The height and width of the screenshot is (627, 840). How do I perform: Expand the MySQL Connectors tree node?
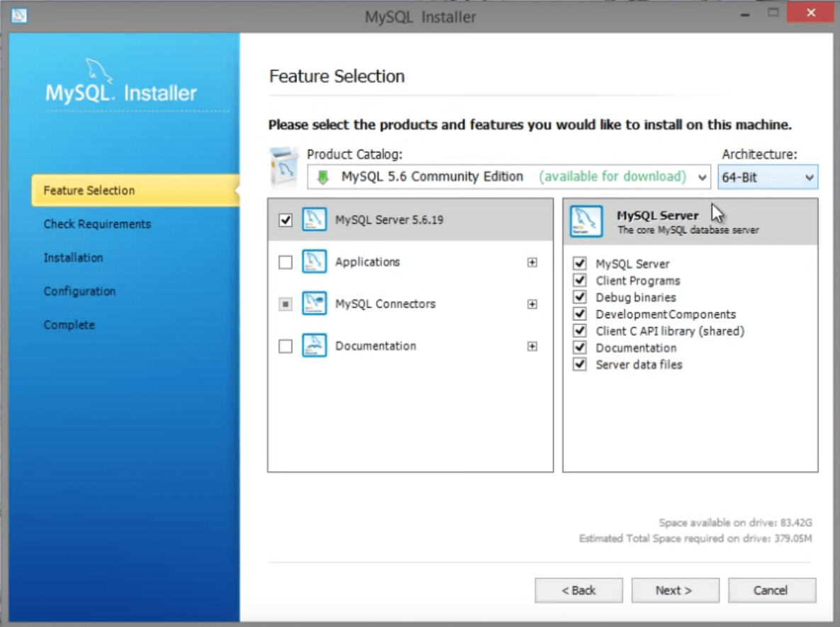532,304
